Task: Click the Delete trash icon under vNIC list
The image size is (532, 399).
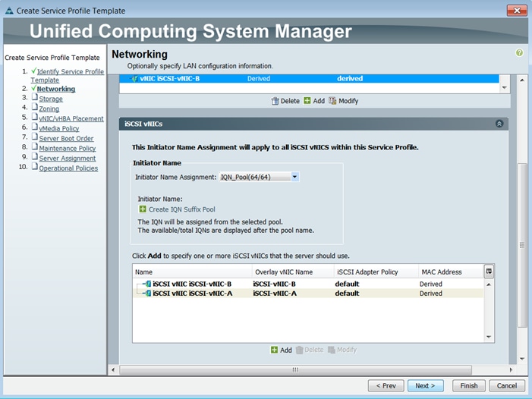Action: [x=275, y=101]
